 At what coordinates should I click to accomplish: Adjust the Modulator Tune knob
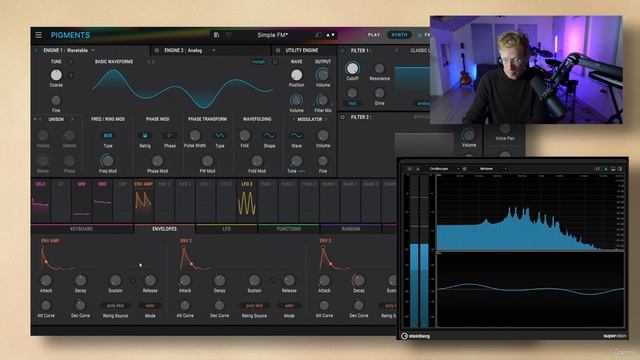click(296, 161)
